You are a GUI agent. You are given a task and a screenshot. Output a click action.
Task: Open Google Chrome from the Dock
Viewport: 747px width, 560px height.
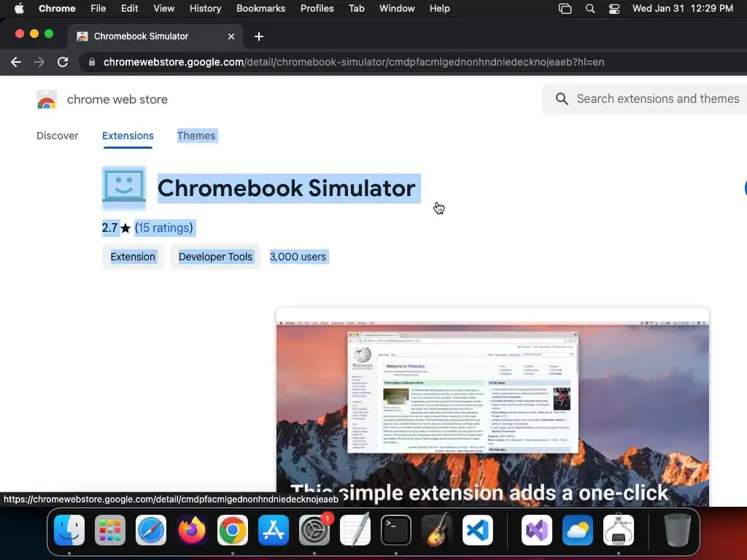pyautogui.click(x=233, y=530)
